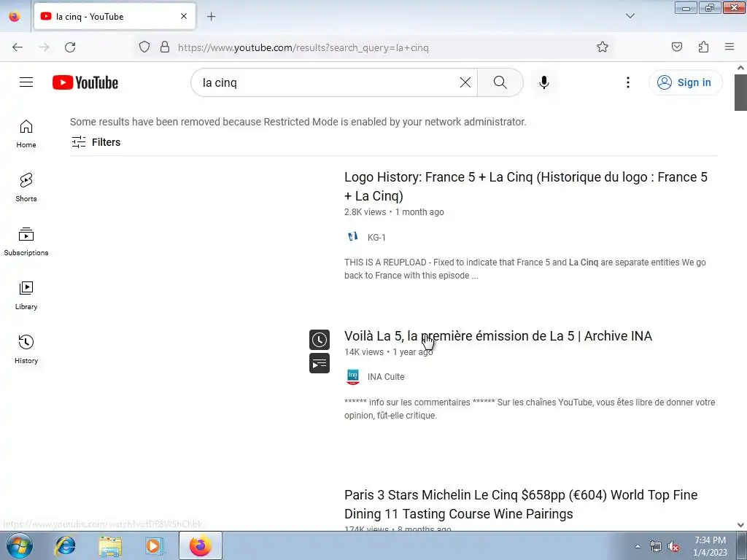Clear the search query with X
747x560 pixels.
click(x=465, y=82)
